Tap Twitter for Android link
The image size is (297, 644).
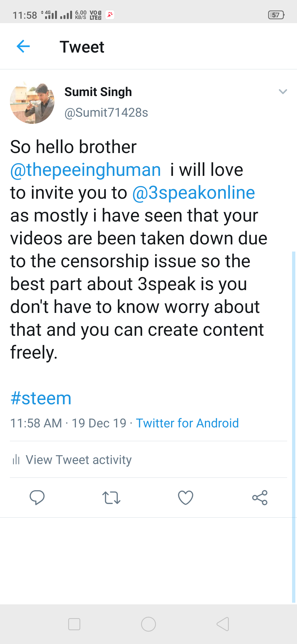187,423
